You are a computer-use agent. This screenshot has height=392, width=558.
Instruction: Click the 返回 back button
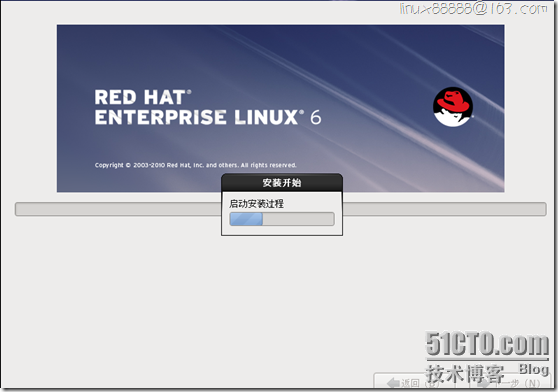[415, 382]
